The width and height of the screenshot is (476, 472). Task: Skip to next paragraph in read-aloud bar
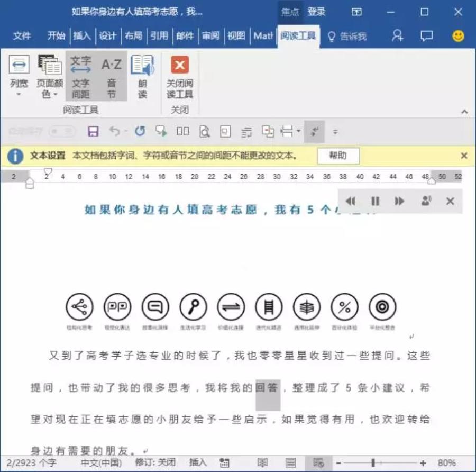pyautogui.click(x=399, y=201)
